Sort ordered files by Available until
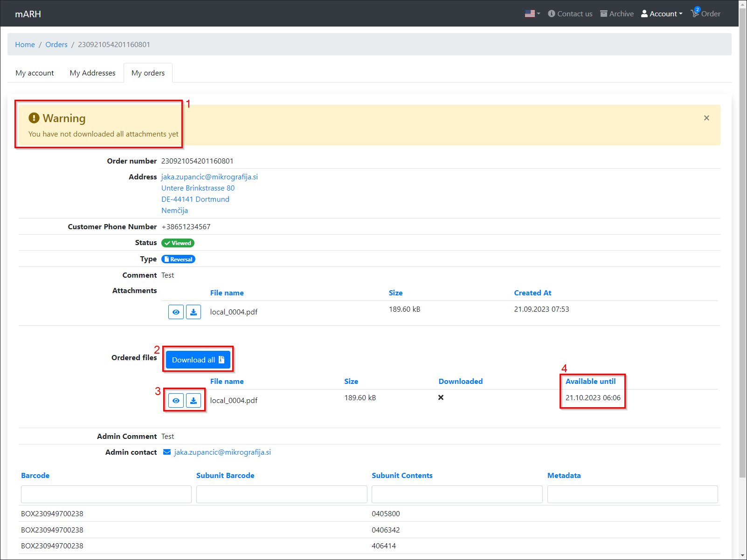Screen dimensions: 747x560 click(x=590, y=382)
